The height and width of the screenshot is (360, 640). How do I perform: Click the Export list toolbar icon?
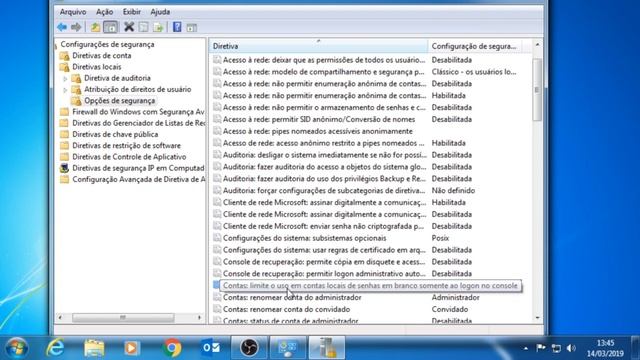pos(158,27)
